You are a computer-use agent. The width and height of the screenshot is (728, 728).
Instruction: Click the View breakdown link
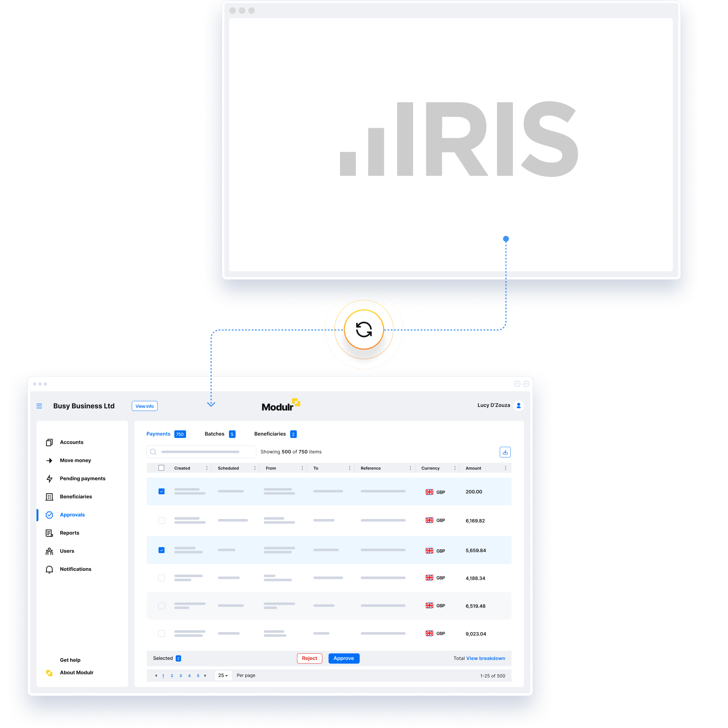coord(486,658)
